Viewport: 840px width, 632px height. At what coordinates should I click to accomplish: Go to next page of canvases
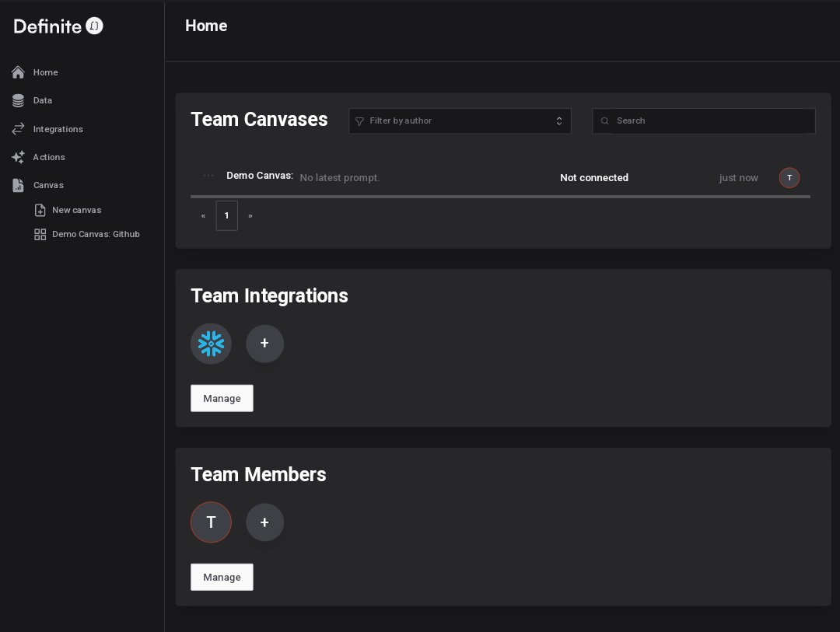(x=250, y=215)
